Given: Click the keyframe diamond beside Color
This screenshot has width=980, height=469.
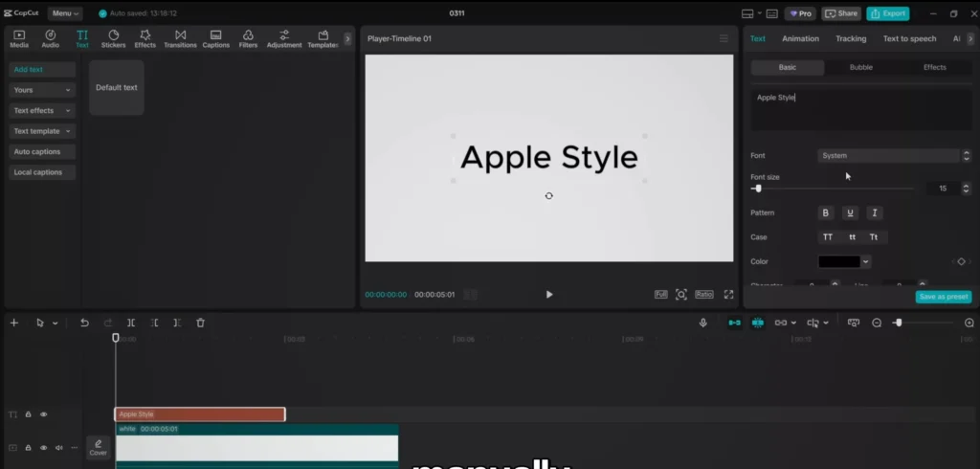Looking at the screenshot, I should point(961,262).
